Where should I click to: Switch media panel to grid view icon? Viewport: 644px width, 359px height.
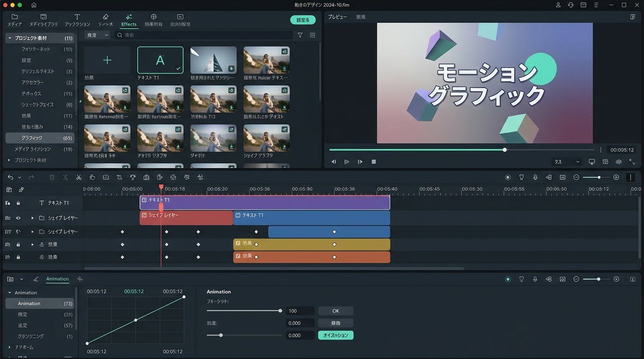(312, 35)
